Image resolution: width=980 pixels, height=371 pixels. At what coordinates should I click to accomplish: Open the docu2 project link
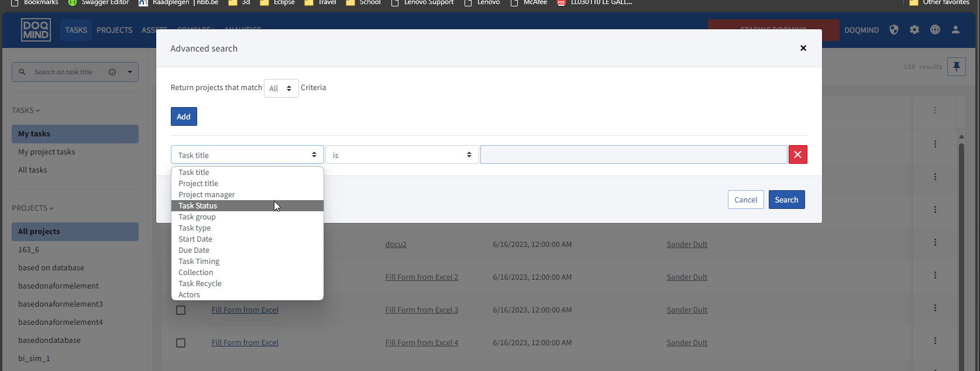click(x=396, y=245)
